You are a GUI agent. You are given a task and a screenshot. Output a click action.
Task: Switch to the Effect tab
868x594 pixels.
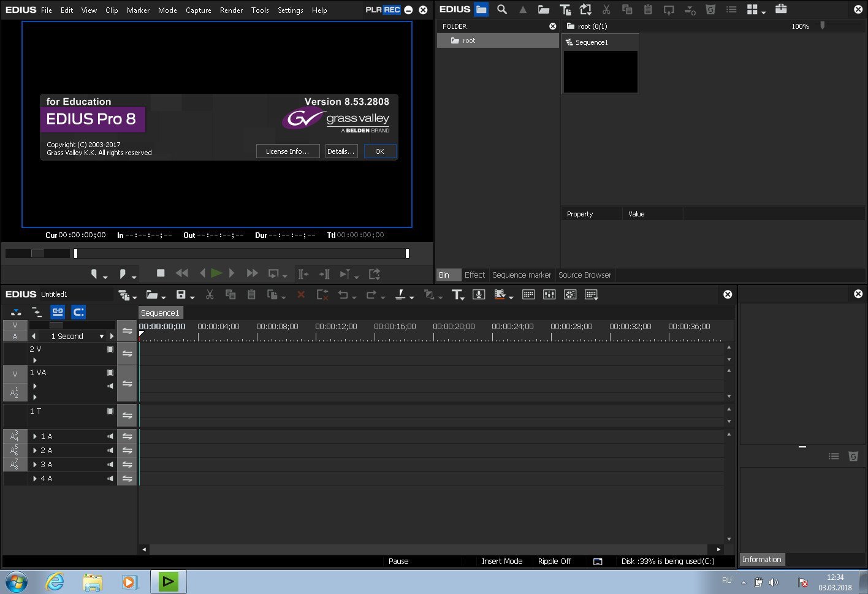pyautogui.click(x=474, y=275)
